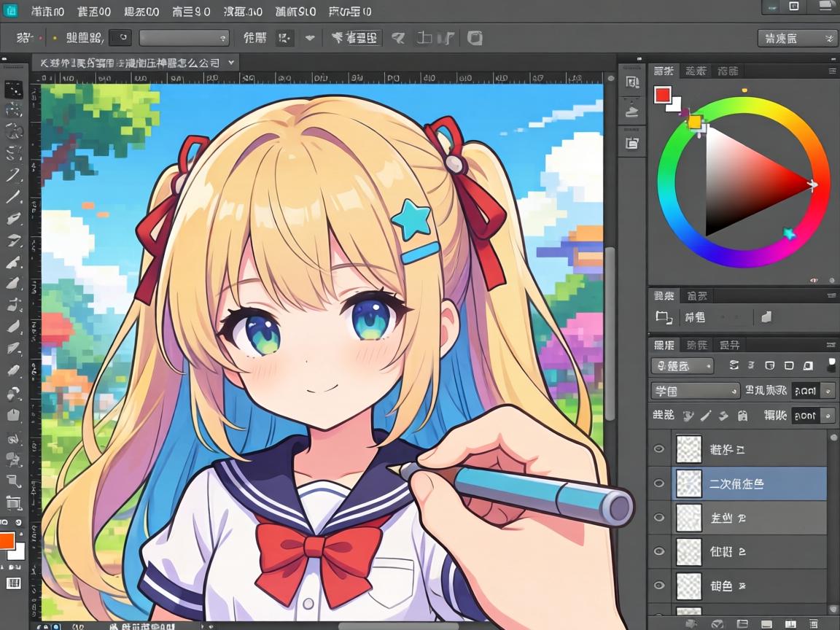This screenshot has height=630, width=840.
Task: Click the lock icon in layers lock row
Action: [742, 416]
